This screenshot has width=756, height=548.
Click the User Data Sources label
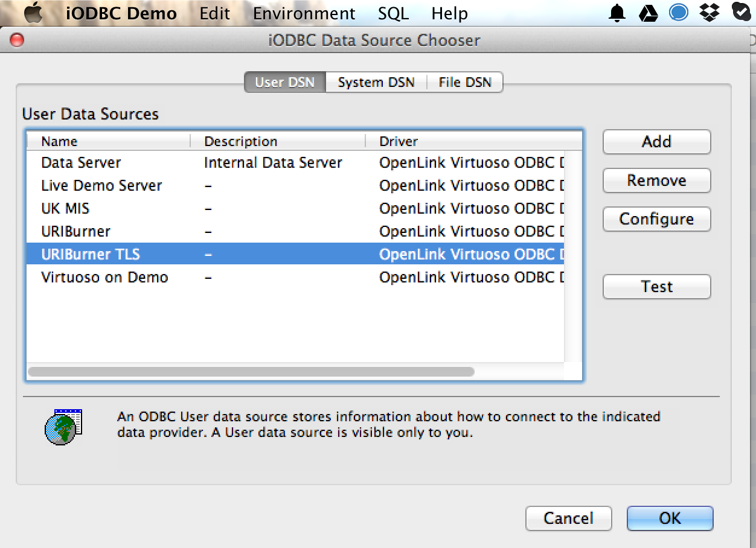pyautogui.click(x=91, y=114)
